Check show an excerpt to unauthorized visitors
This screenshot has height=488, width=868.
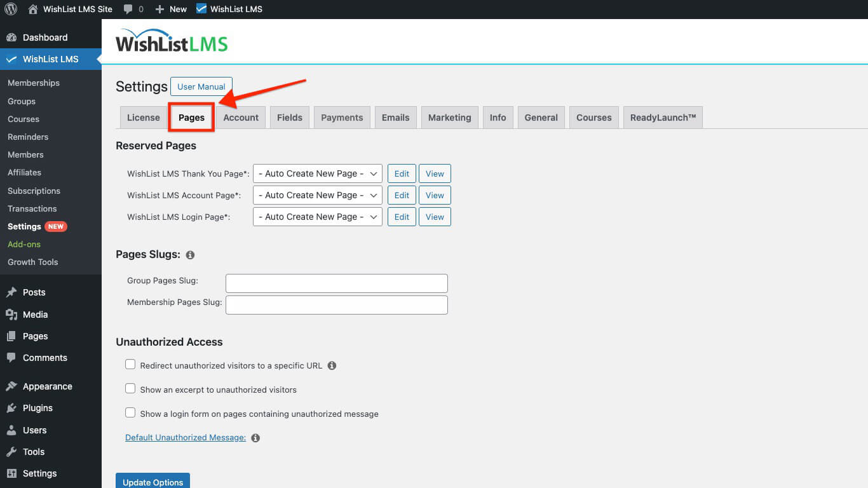[130, 388]
